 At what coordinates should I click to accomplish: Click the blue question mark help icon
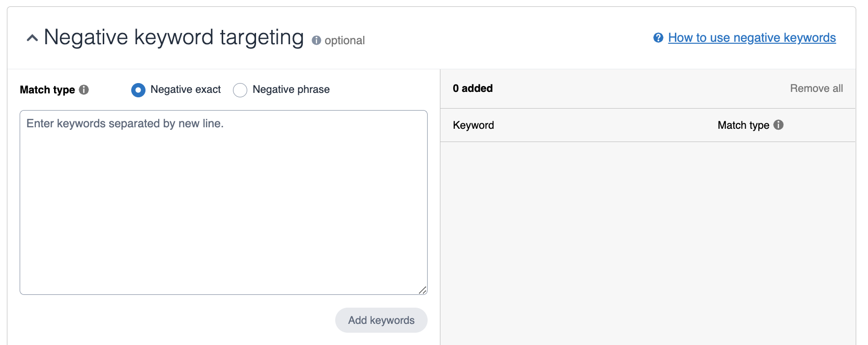click(x=658, y=38)
